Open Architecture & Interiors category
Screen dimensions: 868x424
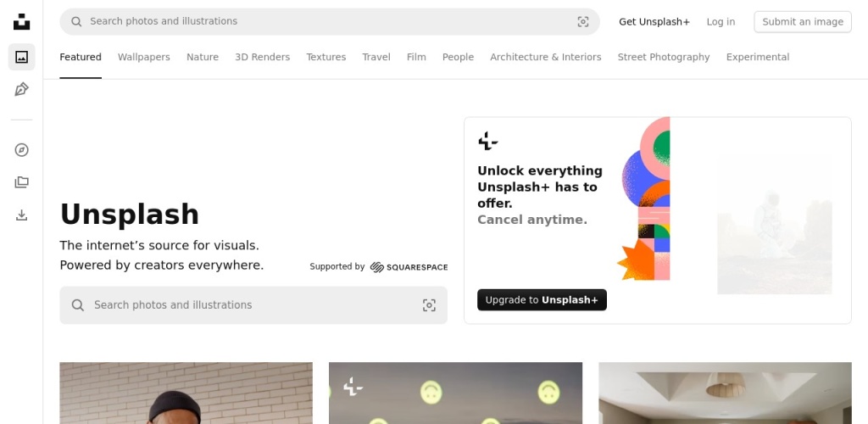[546, 57]
